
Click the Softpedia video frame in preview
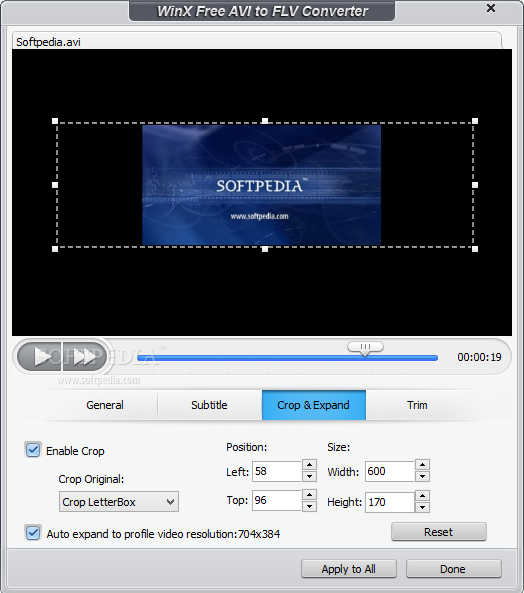tap(261, 185)
